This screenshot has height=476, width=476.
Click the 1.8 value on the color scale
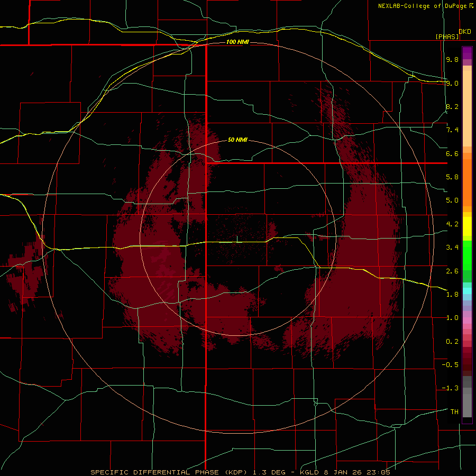[x=452, y=295]
